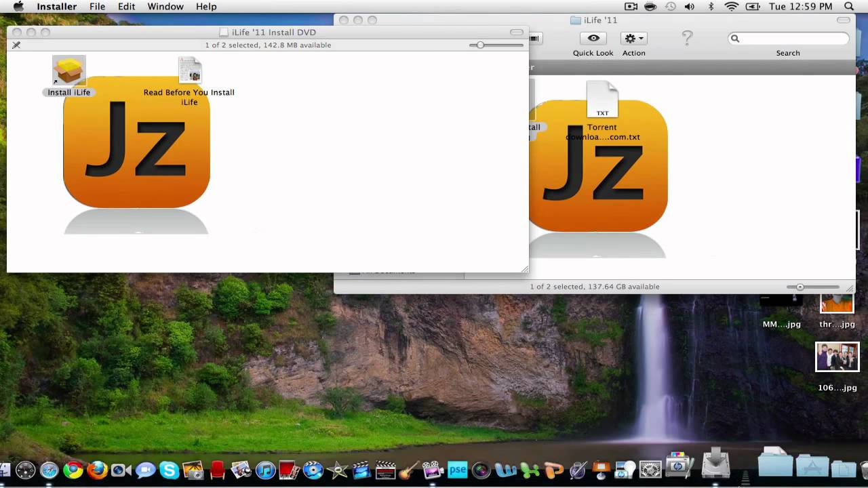
Task: Open Skype from the Dock
Action: [169, 470]
